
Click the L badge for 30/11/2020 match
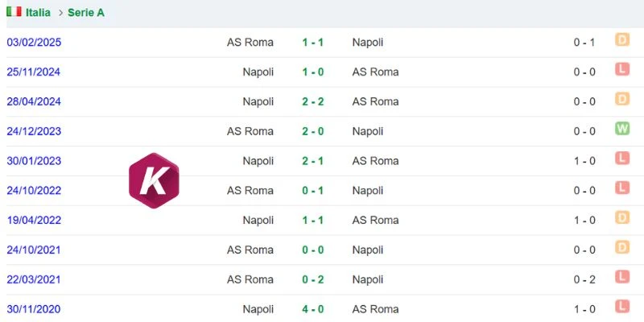pos(622,306)
